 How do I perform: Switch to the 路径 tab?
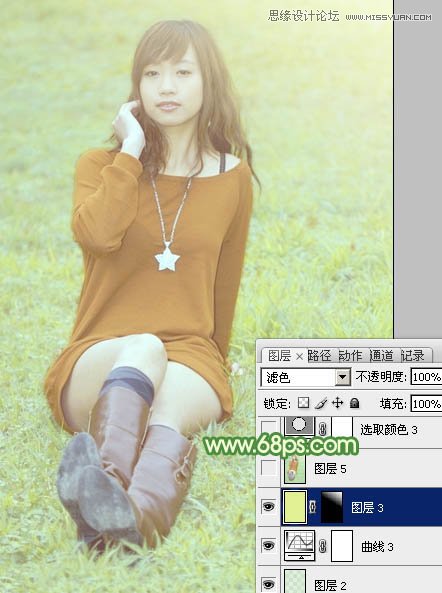[319, 356]
